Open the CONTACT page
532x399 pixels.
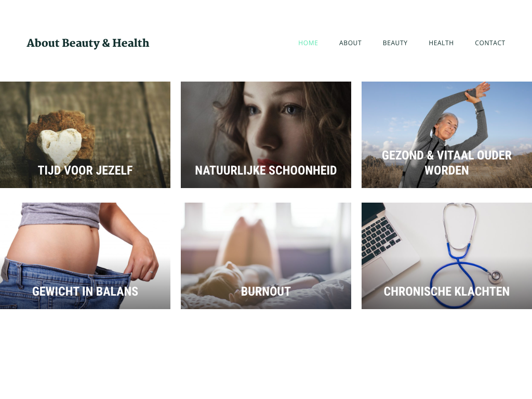click(489, 43)
